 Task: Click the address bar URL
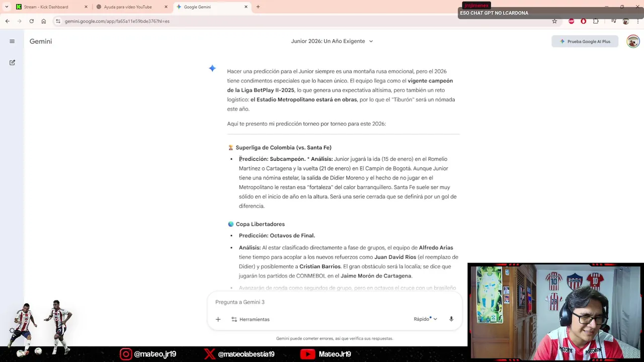click(x=117, y=21)
